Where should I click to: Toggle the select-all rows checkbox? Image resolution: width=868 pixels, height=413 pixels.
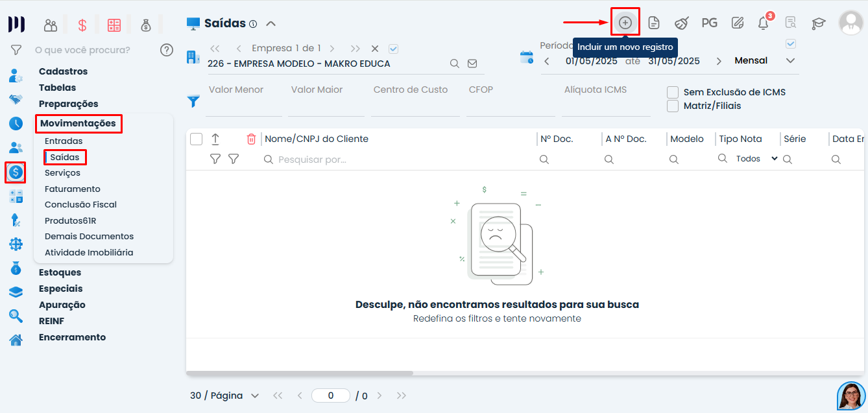[197, 139]
